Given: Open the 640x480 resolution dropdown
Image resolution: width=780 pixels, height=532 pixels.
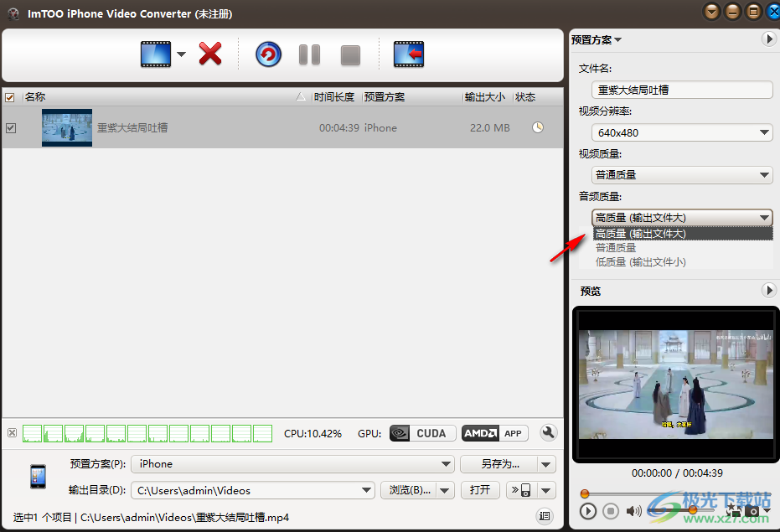Looking at the screenshot, I should tap(762, 132).
